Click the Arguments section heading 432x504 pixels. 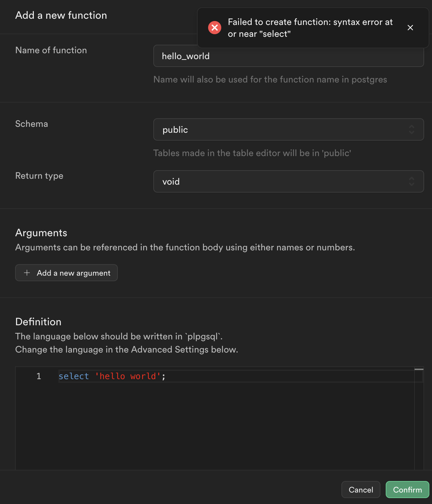coord(41,233)
